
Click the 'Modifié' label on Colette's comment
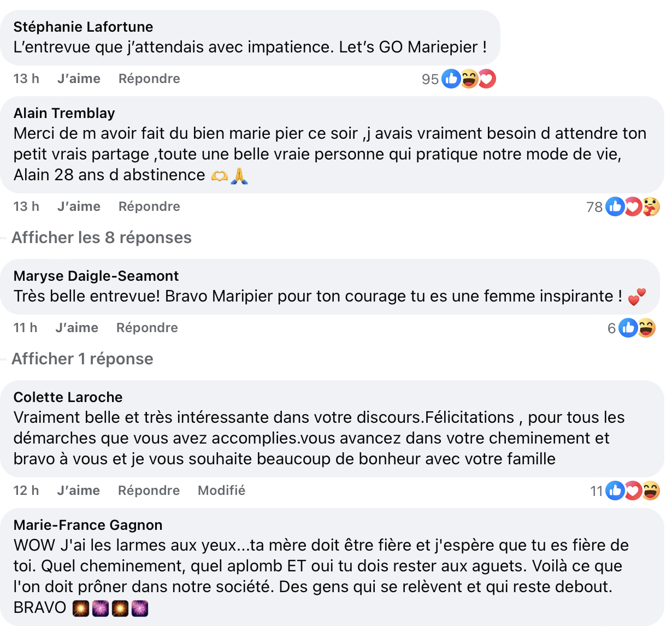click(221, 490)
